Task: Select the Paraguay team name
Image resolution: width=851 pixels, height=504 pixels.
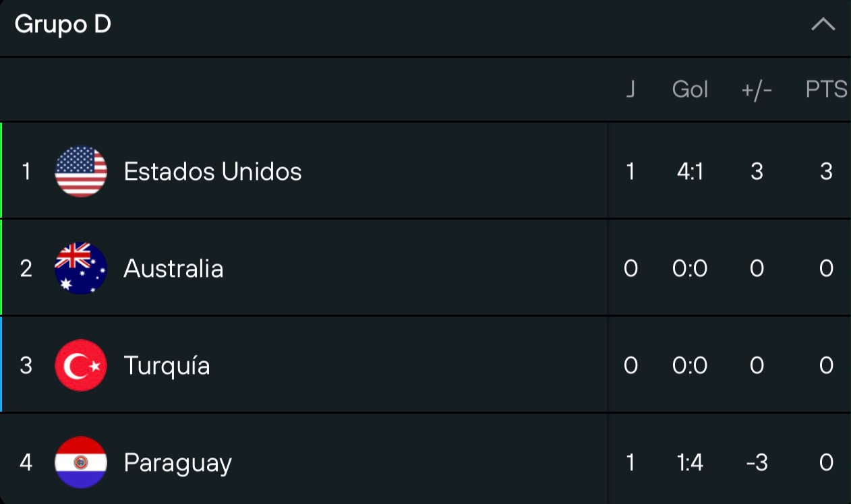Action: (178, 463)
